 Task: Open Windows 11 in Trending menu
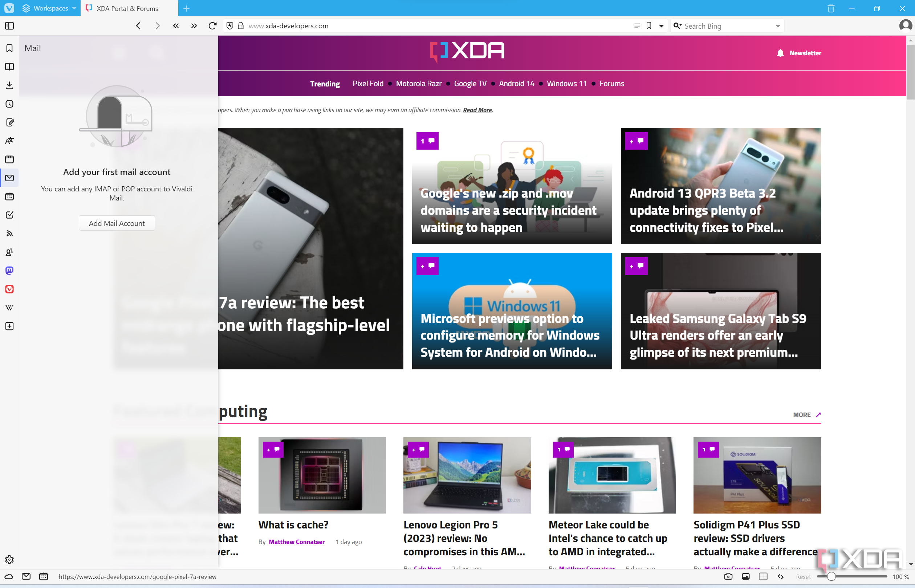(x=566, y=84)
